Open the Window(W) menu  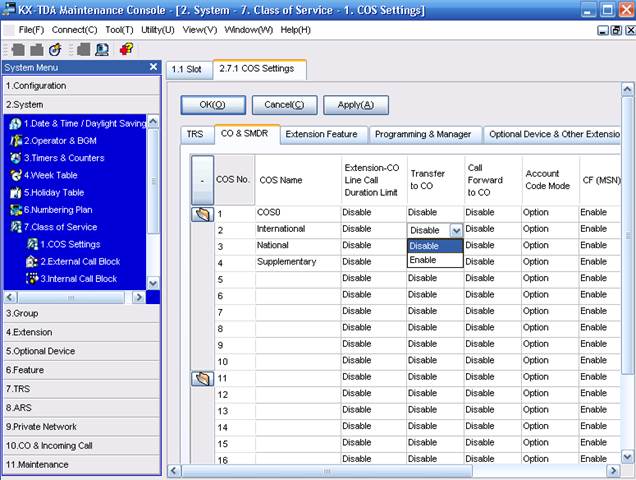(x=248, y=30)
